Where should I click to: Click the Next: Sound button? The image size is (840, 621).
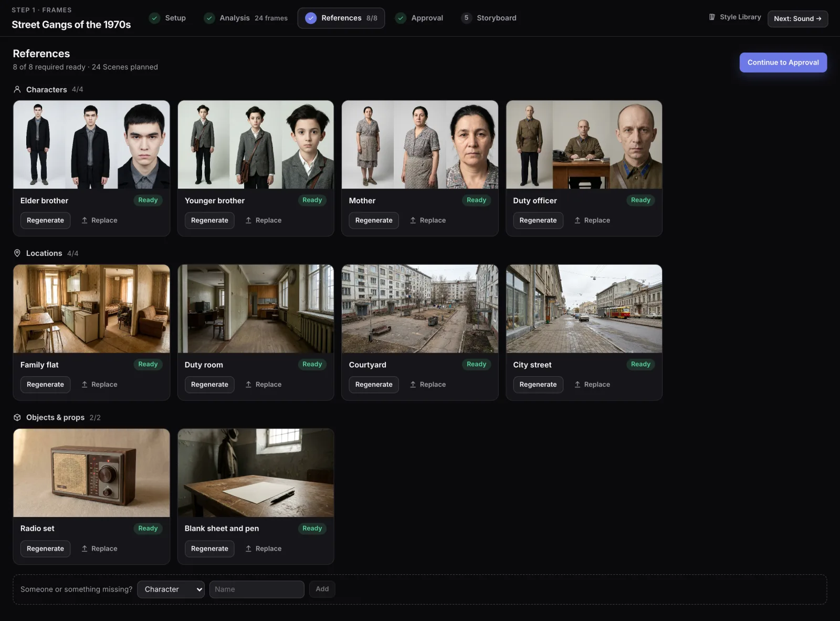(x=797, y=18)
